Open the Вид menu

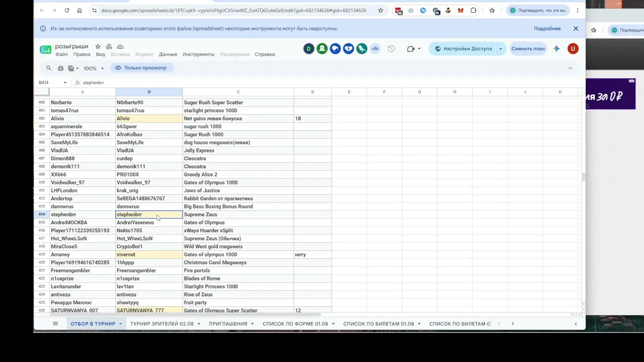[100, 54]
